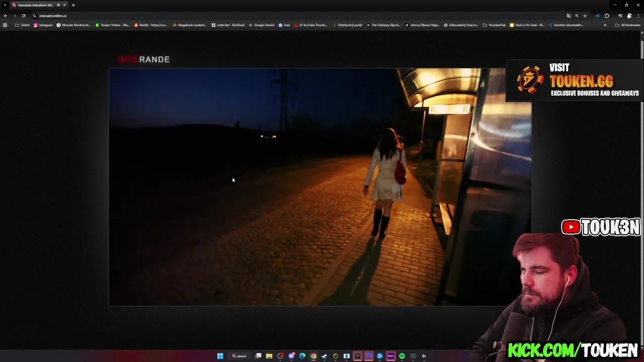Open the AI YouTube Thumb... bookmark
Image resolution: width=644 pixels, height=362 pixels.
point(310,25)
